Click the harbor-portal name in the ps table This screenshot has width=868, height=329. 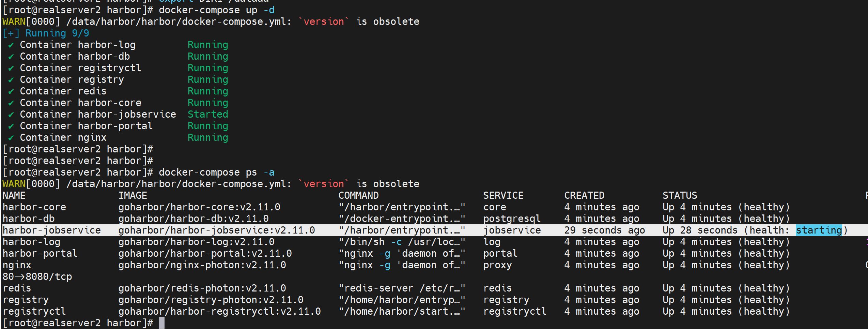[x=40, y=253]
